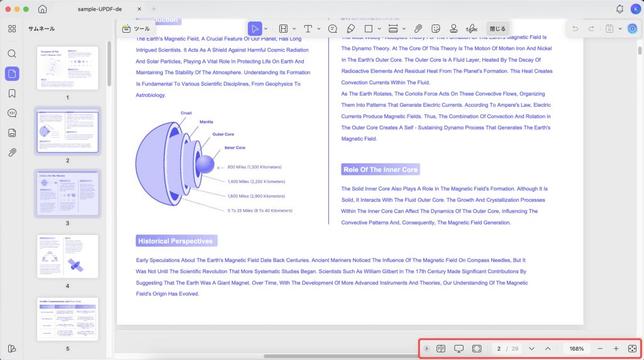This screenshot has height=360, width=644.
Task: Open the bookmarks panel
Action: tap(12, 94)
